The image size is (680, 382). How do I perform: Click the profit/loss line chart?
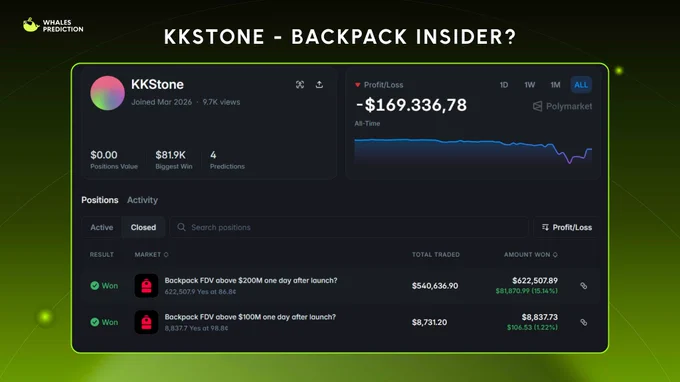pos(473,152)
